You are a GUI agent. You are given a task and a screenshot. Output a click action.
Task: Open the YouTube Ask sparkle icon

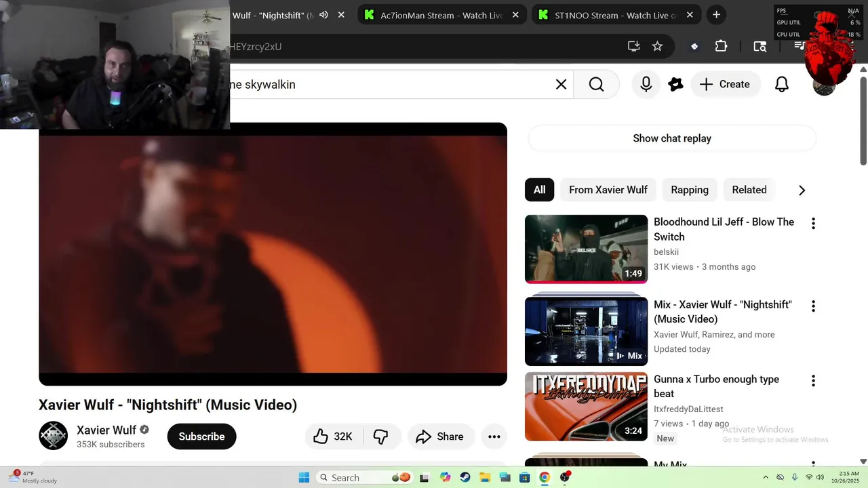click(675, 84)
